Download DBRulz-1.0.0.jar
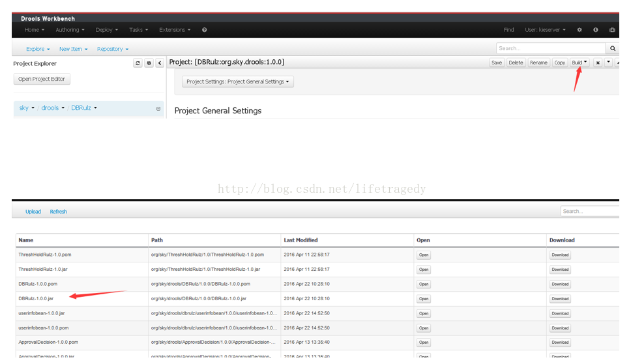Viewport: 631px width, 364px height. pos(560,299)
